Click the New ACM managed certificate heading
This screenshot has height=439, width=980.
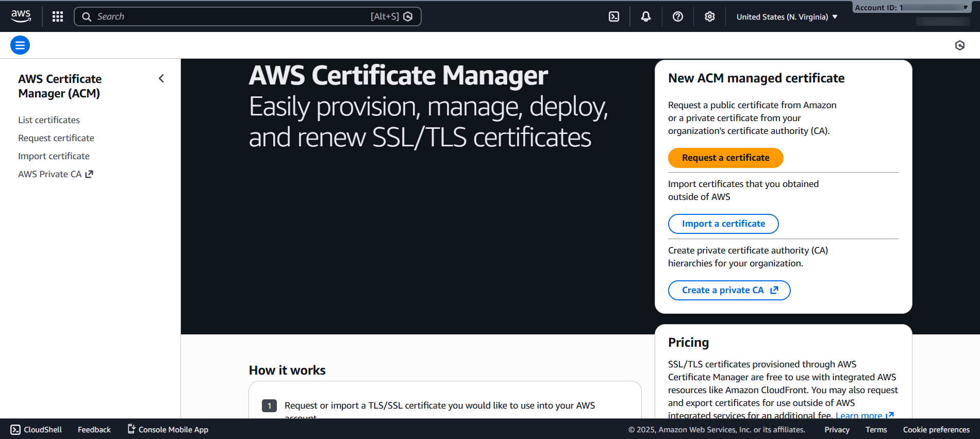[x=756, y=78]
